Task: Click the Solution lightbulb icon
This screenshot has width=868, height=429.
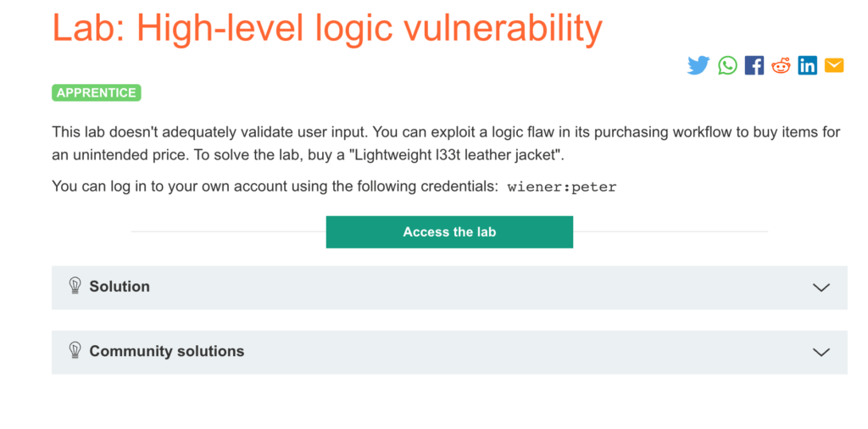Action: [x=75, y=286]
